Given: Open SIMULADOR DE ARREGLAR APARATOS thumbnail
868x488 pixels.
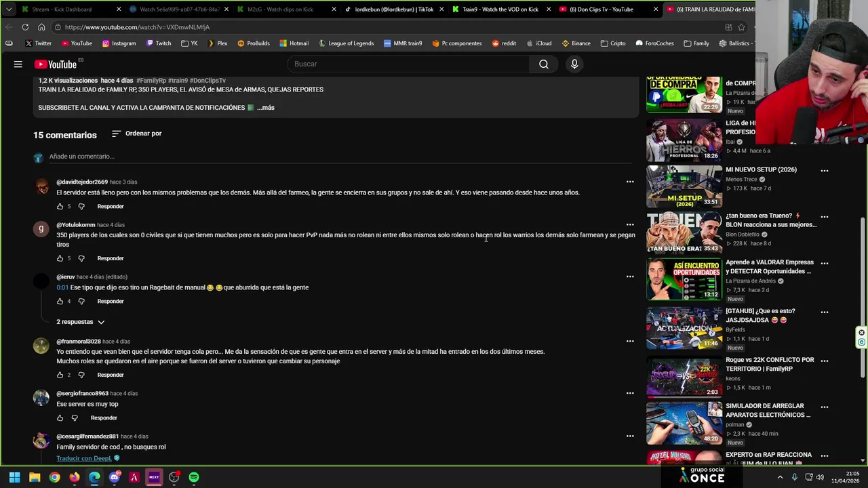Looking at the screenshot, I should [x=684, y=422].
